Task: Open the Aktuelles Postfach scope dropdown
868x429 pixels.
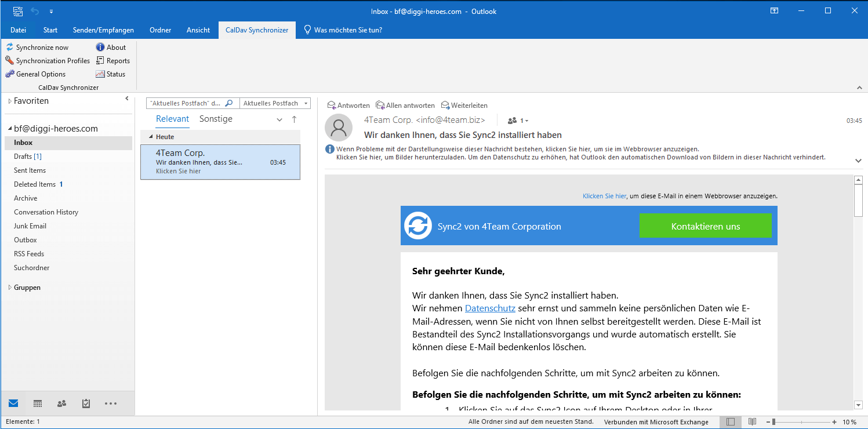Action: (x=275, y=103)
